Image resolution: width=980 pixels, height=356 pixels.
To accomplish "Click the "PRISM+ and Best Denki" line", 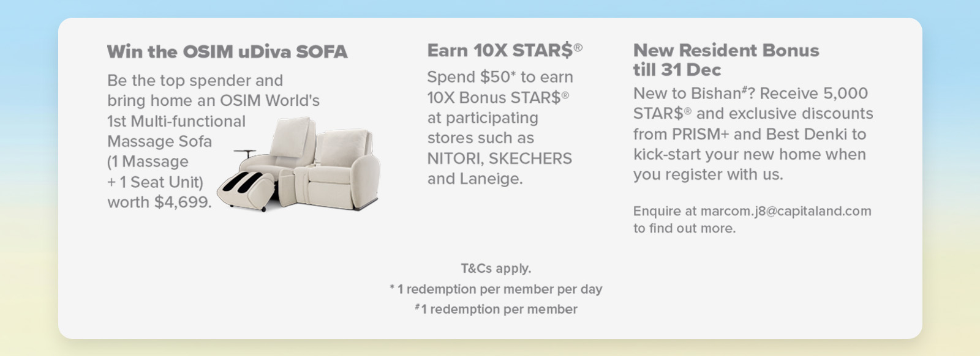I will click(x=749, y=135).
